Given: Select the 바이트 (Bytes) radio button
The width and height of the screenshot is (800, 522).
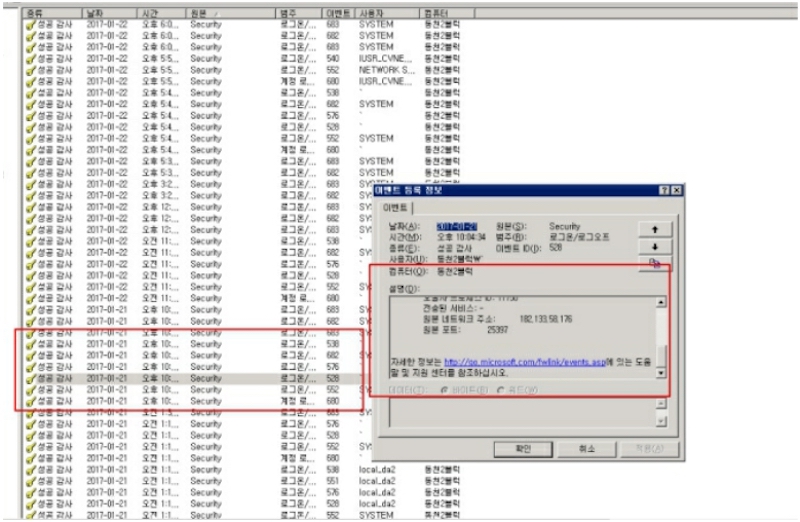Looking at the screenshot, I should [445, 388].
